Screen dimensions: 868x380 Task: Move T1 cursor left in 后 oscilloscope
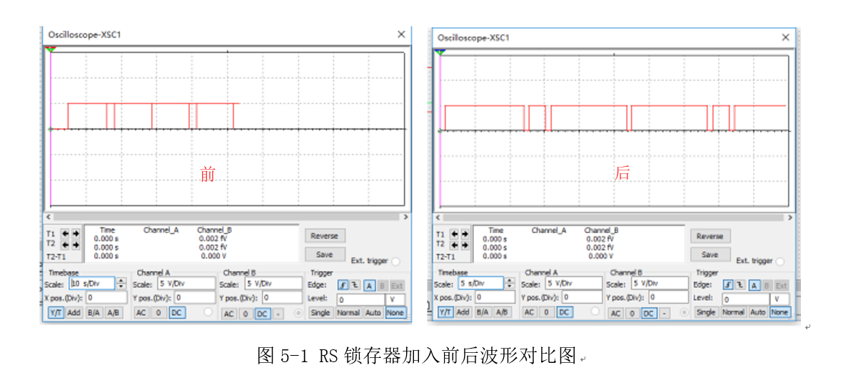coord(455,234)
